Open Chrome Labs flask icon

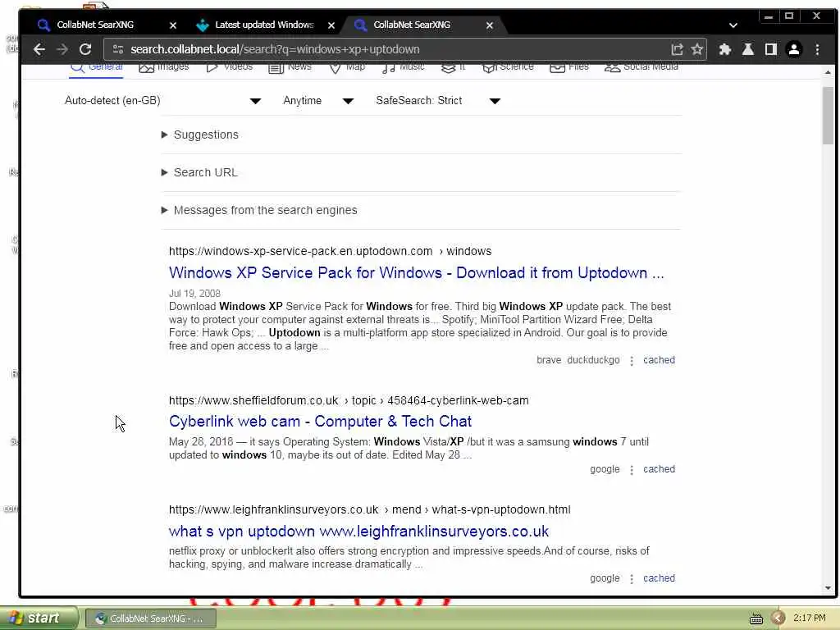tap(748, 49)
